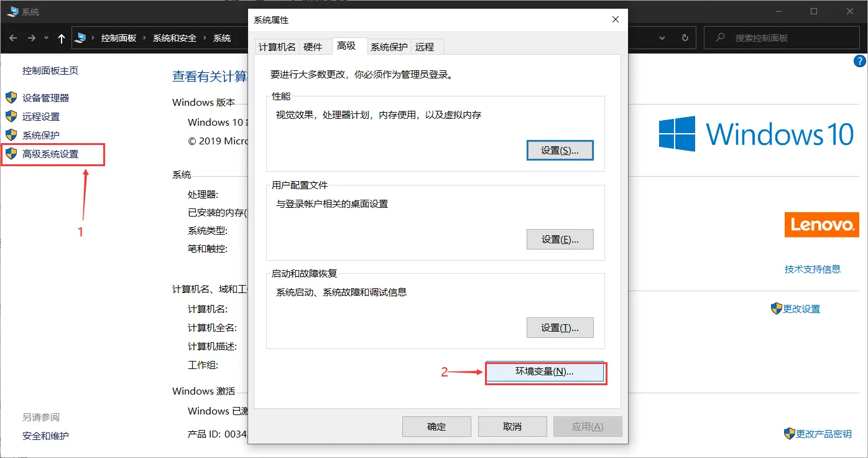Open 用户配置文件 设置(E) button

560,239
